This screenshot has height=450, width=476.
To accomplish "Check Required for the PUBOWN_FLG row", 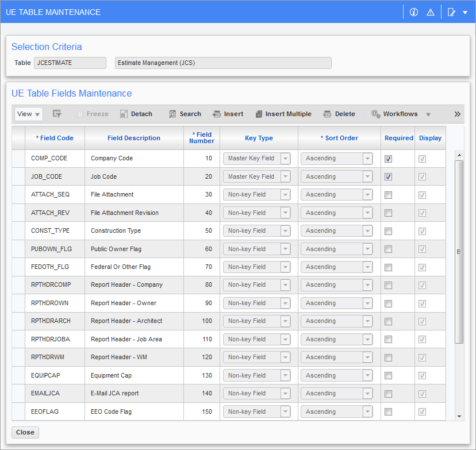I will pos(388,249).
